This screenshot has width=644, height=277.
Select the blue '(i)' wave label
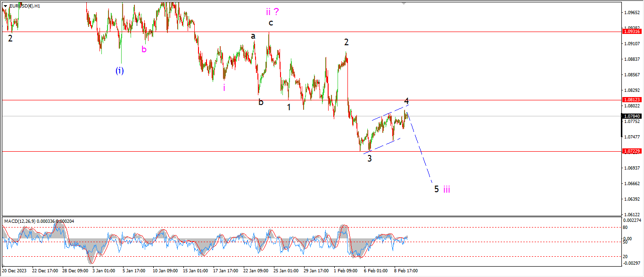click(x=120, y=71)
